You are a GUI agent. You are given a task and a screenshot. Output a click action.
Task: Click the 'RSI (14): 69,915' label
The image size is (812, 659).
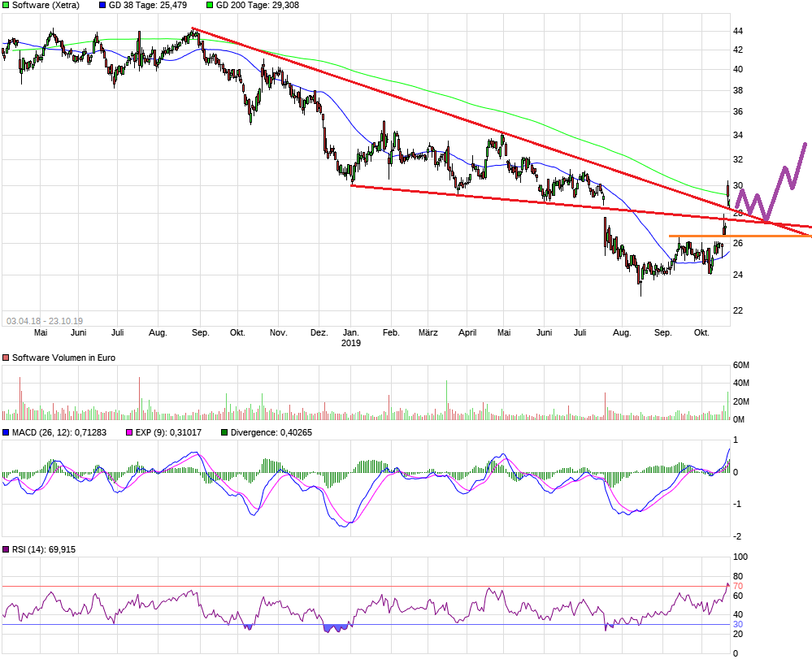(43, 550)
